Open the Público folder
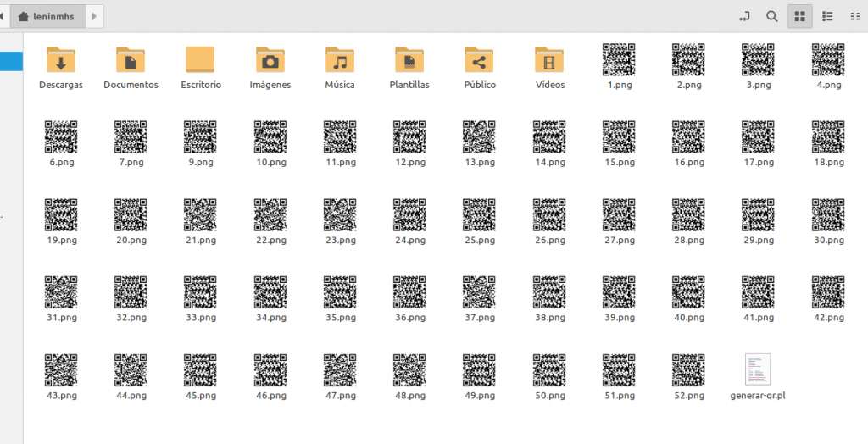This screenshot has height=444, width=868. [480, 60]
